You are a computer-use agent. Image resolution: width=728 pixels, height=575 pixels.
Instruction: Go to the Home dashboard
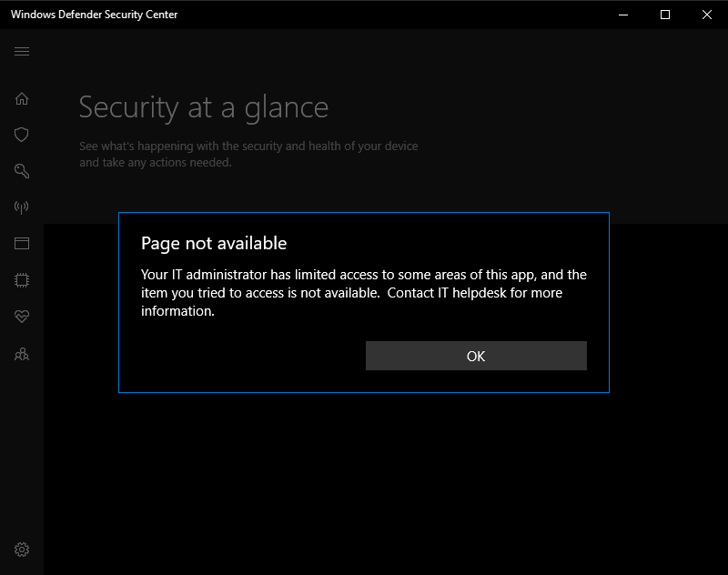(21, 97)
